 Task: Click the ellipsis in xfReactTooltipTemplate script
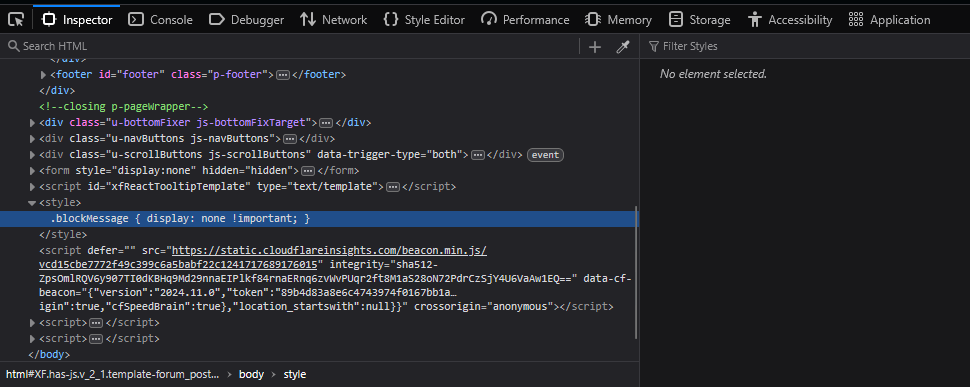click(393, 187)
